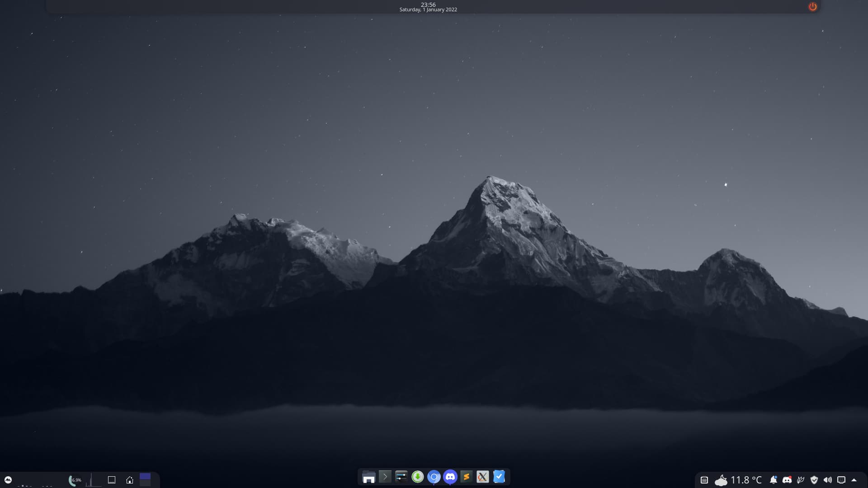Image resolution: width=868 pixels, height=488 pixels.
Task: Launch the terminal from the dock
Action: pyautogui.click(x=385, y=477)
